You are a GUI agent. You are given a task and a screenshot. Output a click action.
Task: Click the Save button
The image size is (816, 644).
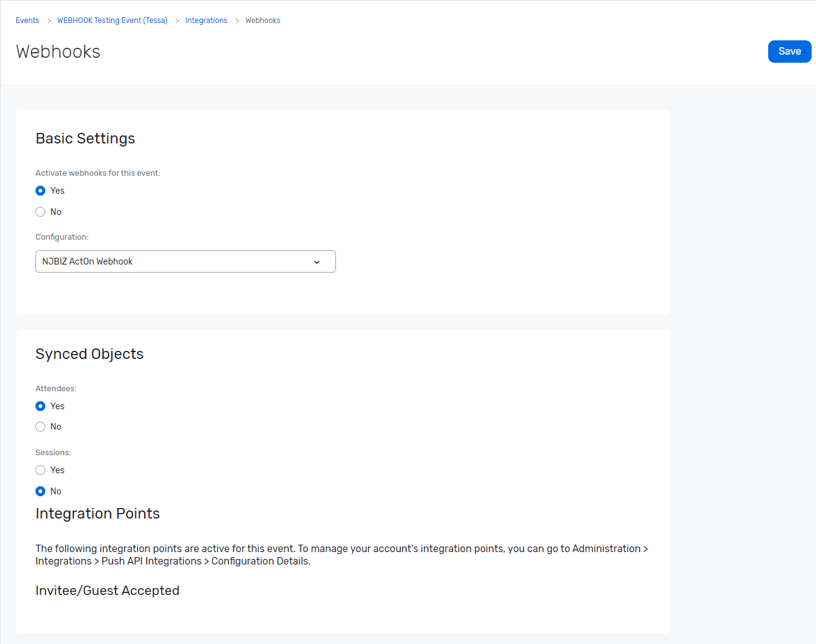click(789, 52)
